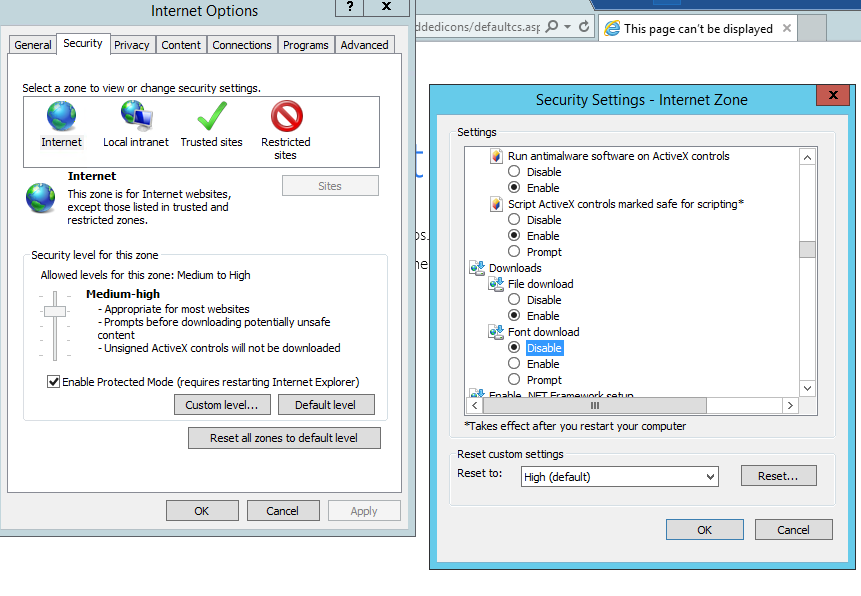Switch to the Security tab
This screenshot has width=861, height=596.
coord(83,43)
